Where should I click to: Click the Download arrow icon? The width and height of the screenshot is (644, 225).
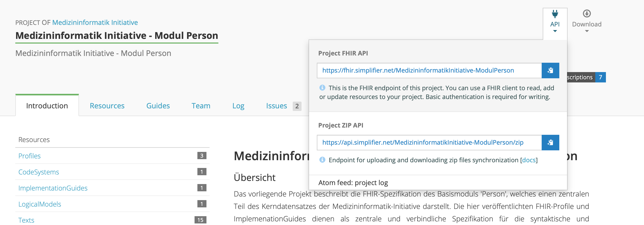tap(587, 13)
